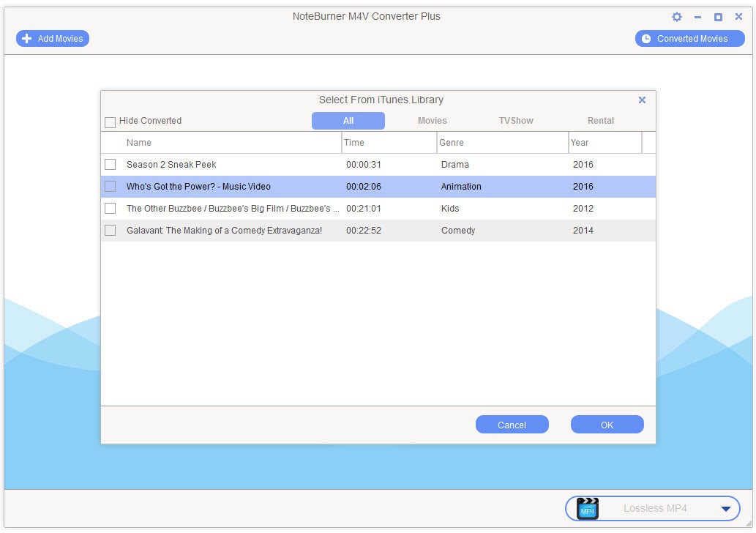Minimize the NoteBurner window
This screenshot has width=756, height=533.
(697, 17)
